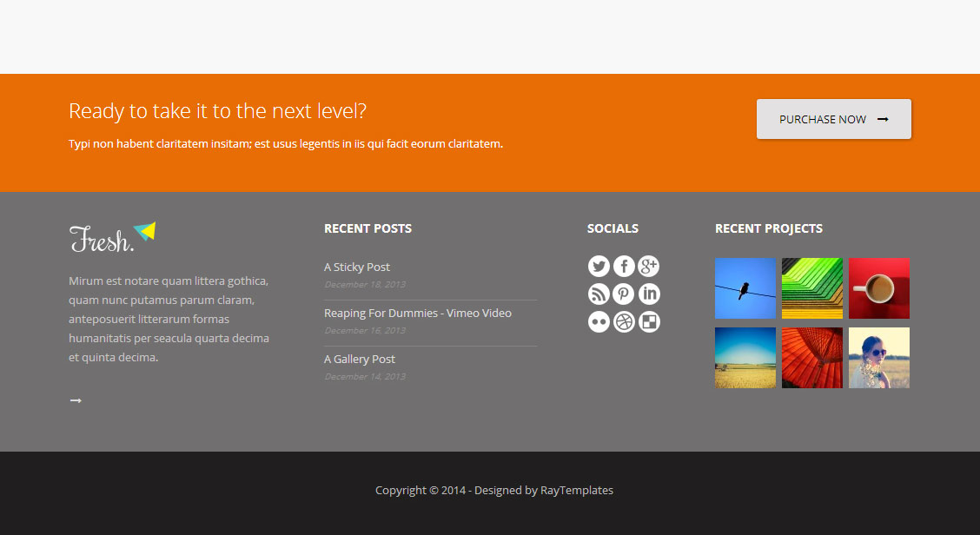The width and height of the screenshot is (980, 535).
Task: Open the 'A Gallery Post' link
Action: pyautogui.click(x=360, y=360)
